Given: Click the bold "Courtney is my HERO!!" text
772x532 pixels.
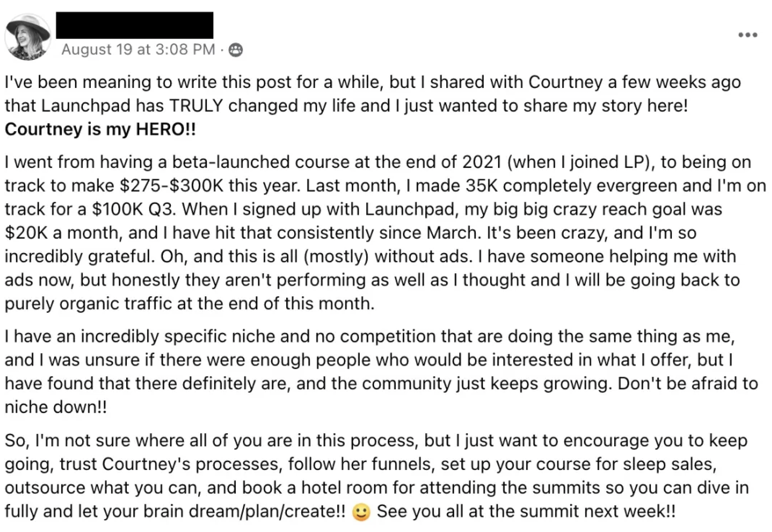Looking at the screenshot, I should point(100,129).
